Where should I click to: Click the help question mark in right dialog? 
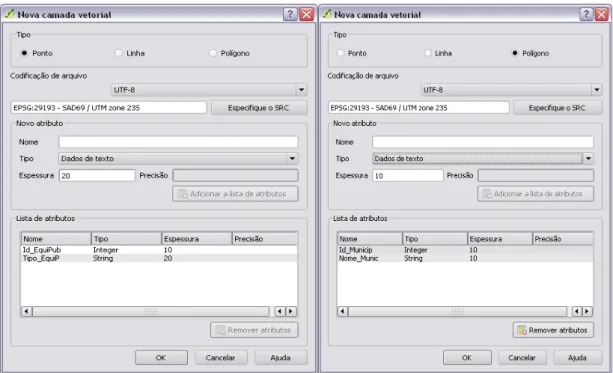click(x=586, y=14)
